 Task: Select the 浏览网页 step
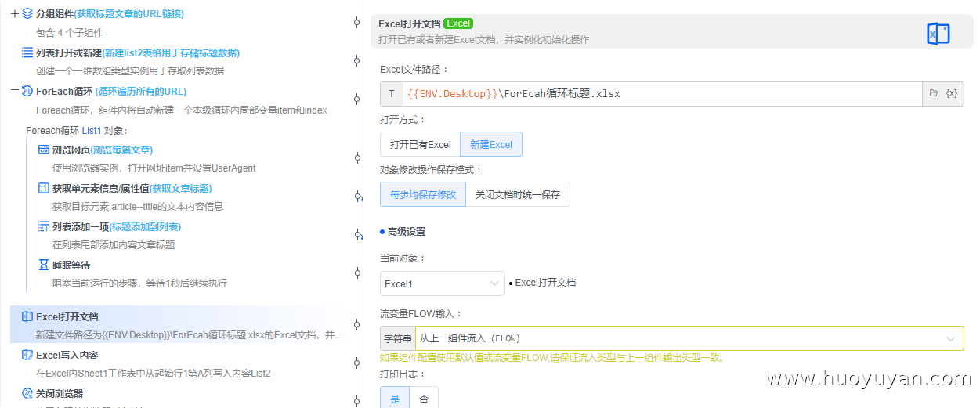click(103, 150)
